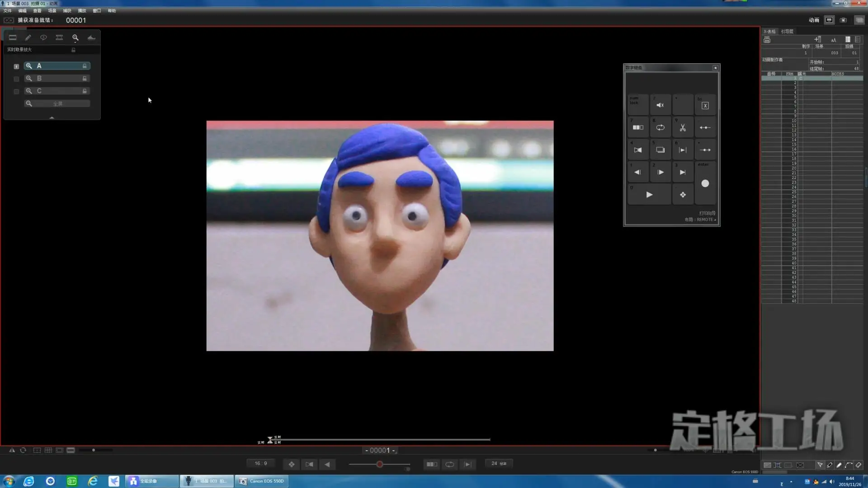Select magnification preset A
868x488 pixels.
coord(57,66)
